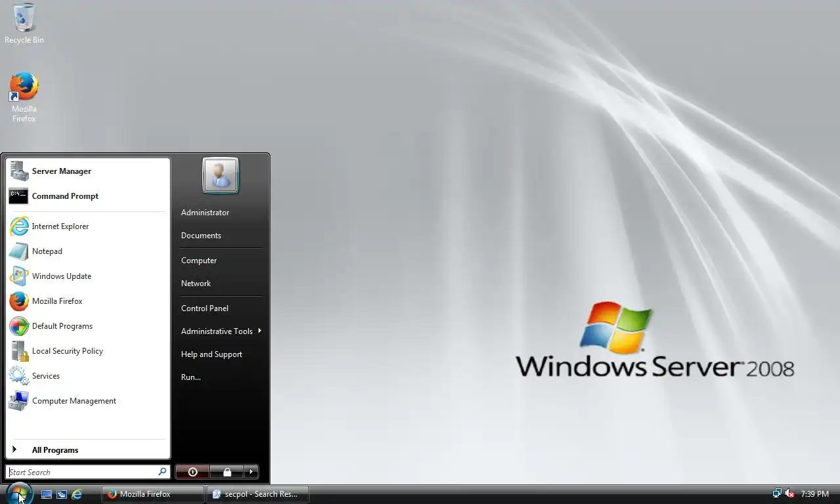Click the power shutdown button

click(192, 472)
